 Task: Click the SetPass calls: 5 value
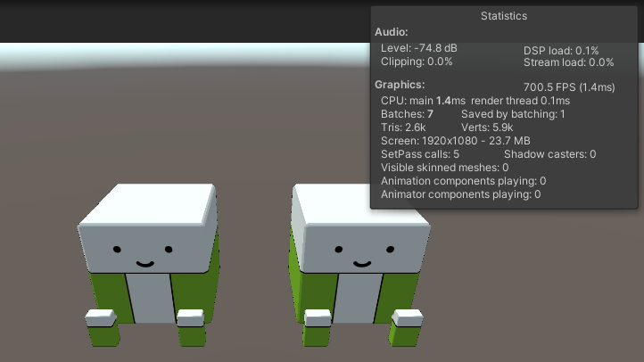[420, 154]
